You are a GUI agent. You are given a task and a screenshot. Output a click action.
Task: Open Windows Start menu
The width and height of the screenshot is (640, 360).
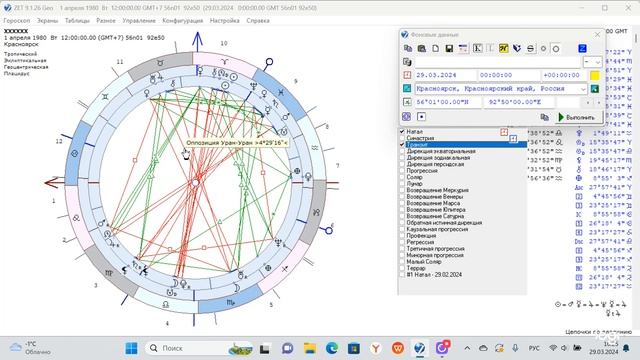tap(131, 348)
